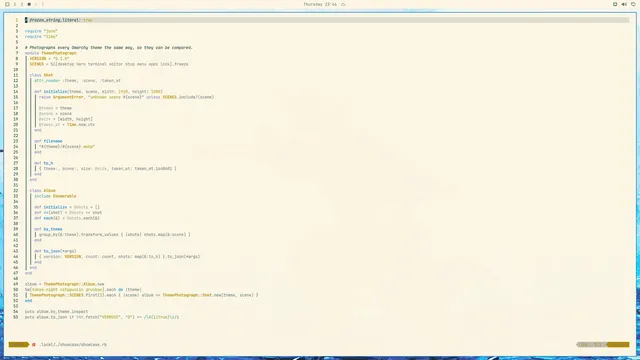The width and height of the screenshot is (640, 360).
Task: Switch to workspace 2 in top bar
Action: click(x=22, y=4)
